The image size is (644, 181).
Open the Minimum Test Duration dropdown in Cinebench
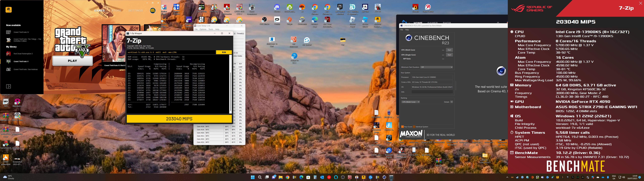[436, 67]
